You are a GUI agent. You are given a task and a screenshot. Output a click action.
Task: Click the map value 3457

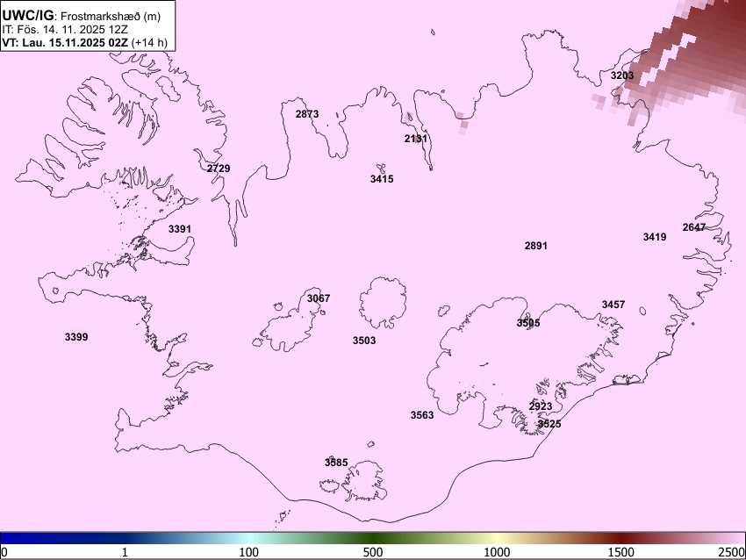pyautogui.click(x=613, y=305)
